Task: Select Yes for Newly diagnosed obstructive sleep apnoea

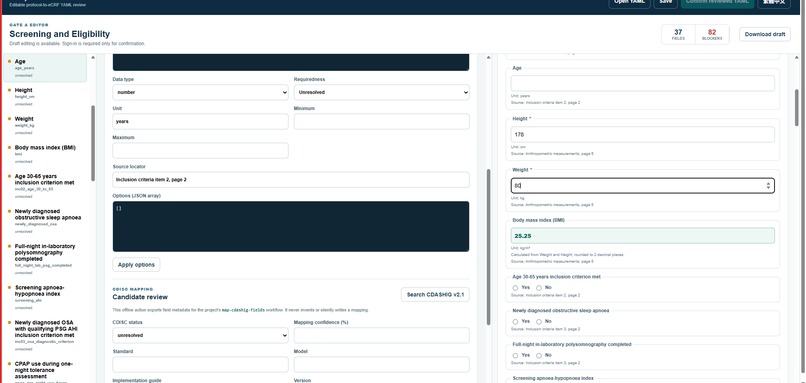Action: [x=515, y=321]
